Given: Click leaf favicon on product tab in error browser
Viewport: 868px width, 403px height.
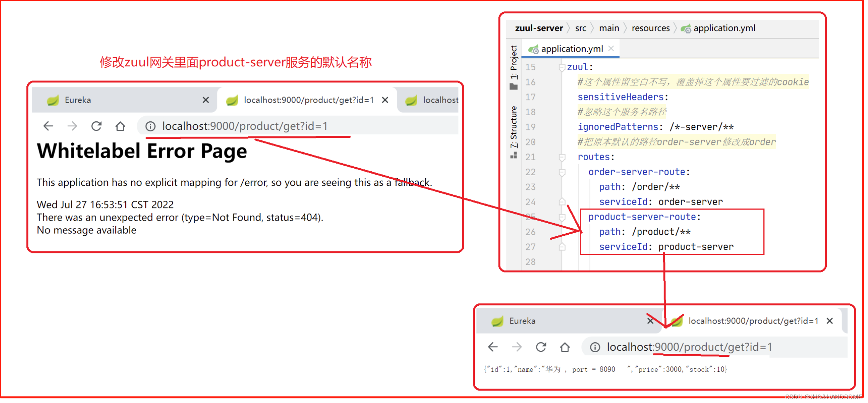Looking at the screenshot, I should (x=232, y=100).
